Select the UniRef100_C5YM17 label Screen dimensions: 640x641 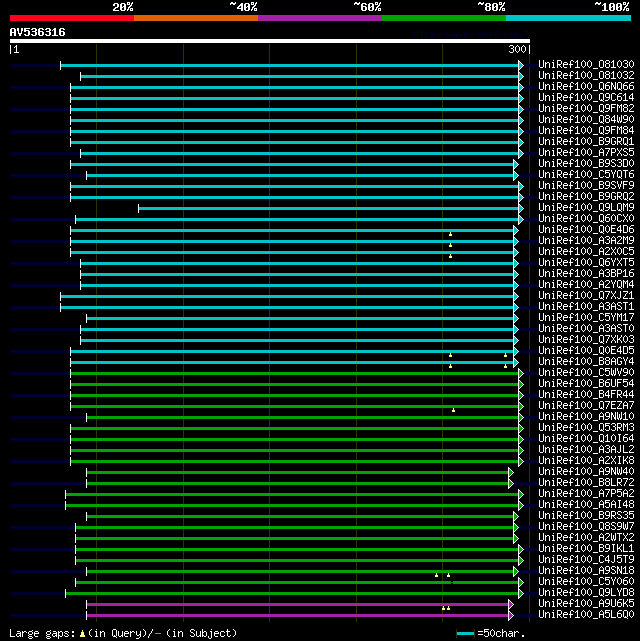click(586, 318)
